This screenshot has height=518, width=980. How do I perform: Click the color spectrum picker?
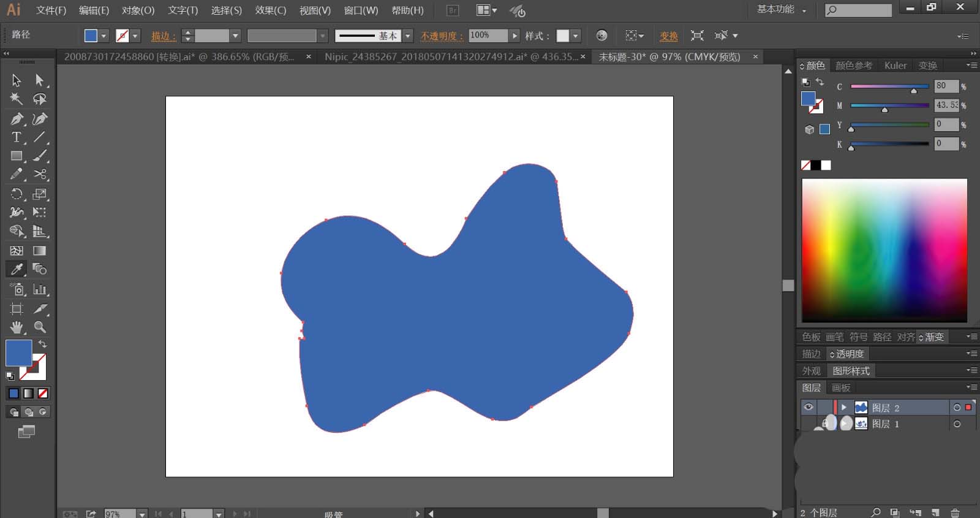[884, 250]
